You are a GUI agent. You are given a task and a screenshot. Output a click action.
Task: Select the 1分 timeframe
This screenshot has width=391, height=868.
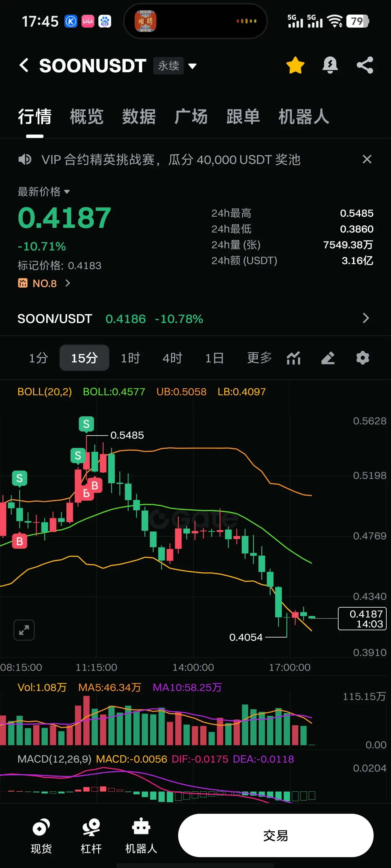pos(38,358)
